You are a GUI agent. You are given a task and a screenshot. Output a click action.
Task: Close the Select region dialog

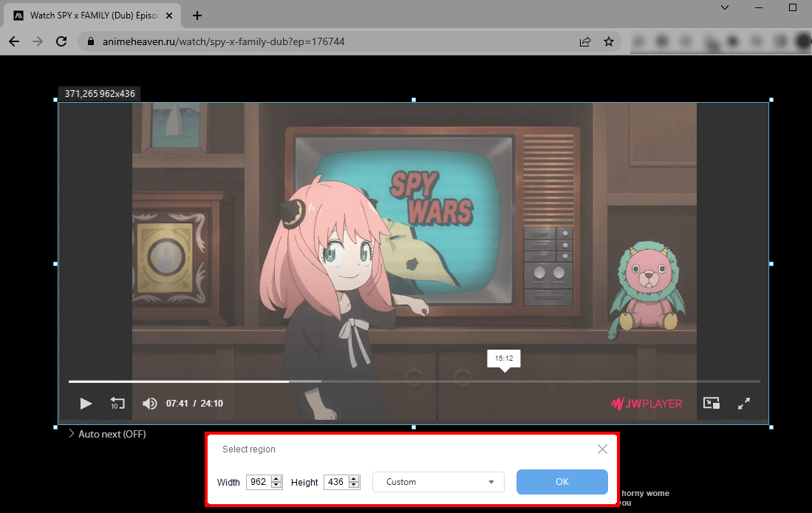(x=602, y=449)
